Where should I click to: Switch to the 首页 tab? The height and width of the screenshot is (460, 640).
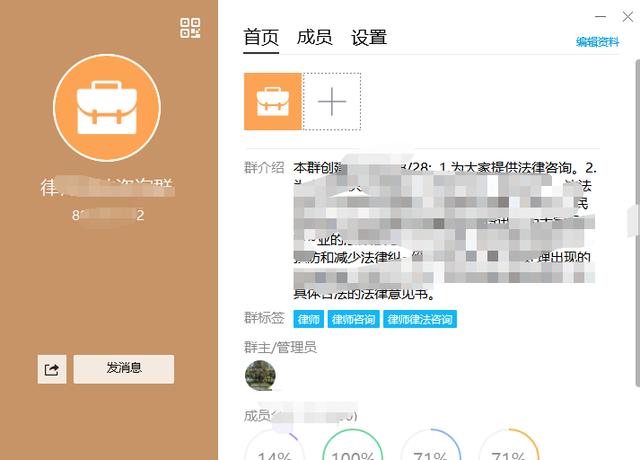click(x=262, y=38)
